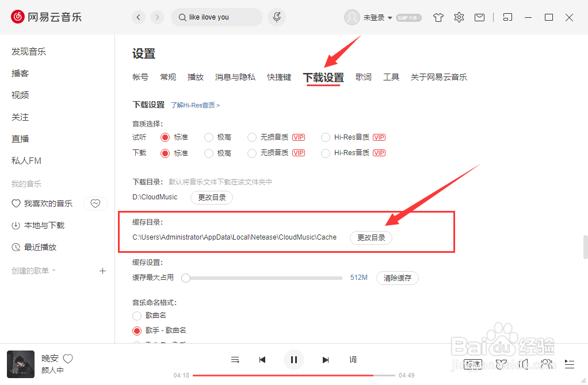The height and width of the screenshot is (385, 588).
Task: Activate the voice search microphone icon
Action: coord(277,17)
